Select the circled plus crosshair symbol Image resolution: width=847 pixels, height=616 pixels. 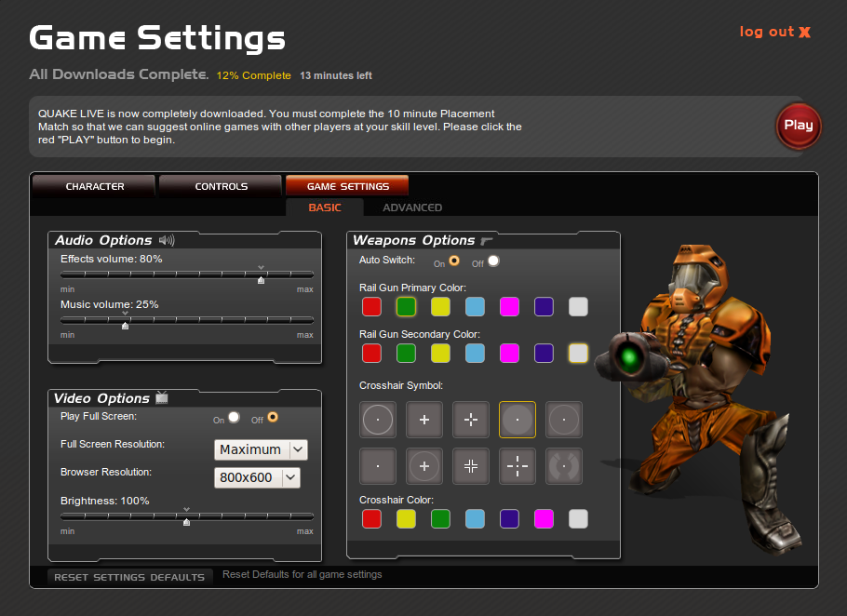pyautogui.click(x=424, y=466)
